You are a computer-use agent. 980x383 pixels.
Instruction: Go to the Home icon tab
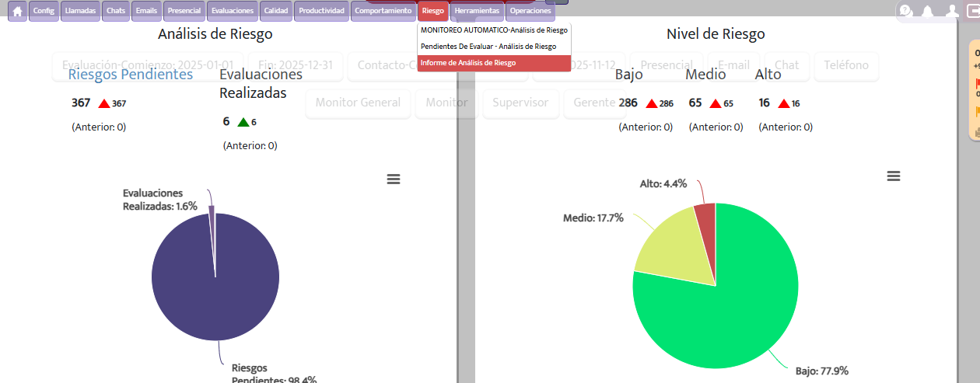[x=18, y=11]
